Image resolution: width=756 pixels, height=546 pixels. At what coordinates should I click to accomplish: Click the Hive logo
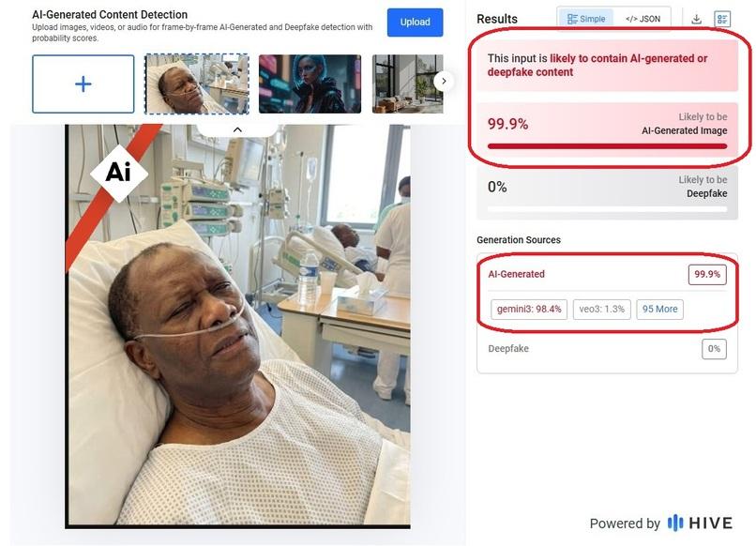click(x=700, y=523)
